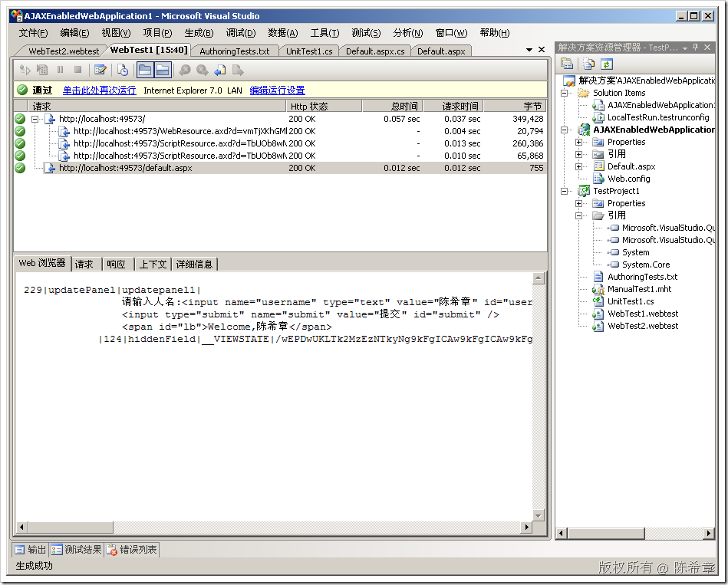The image size is (728, 585).
Task: Select Web.config in Solution Explorer
Action: pyautogui.click(x=628, y=179)
